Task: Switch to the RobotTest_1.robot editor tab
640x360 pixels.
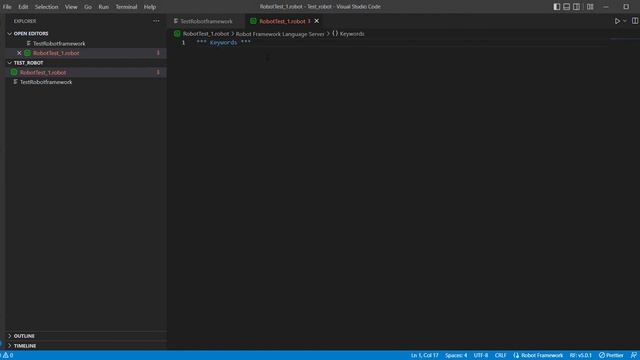Action: [x=281, y=21]
